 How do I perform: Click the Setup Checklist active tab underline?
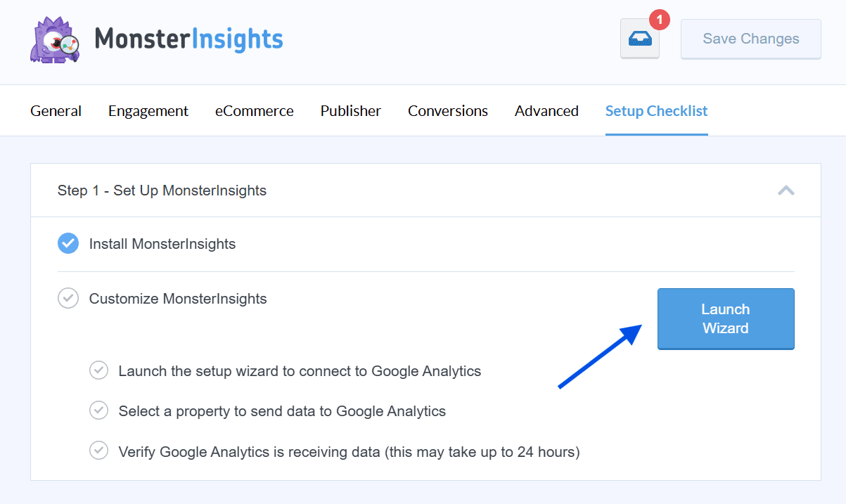coord(656,131)
